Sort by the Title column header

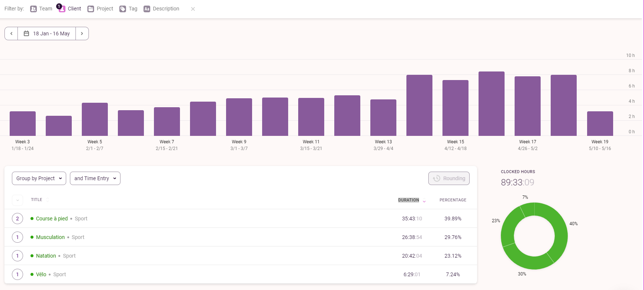coord(36,200)
